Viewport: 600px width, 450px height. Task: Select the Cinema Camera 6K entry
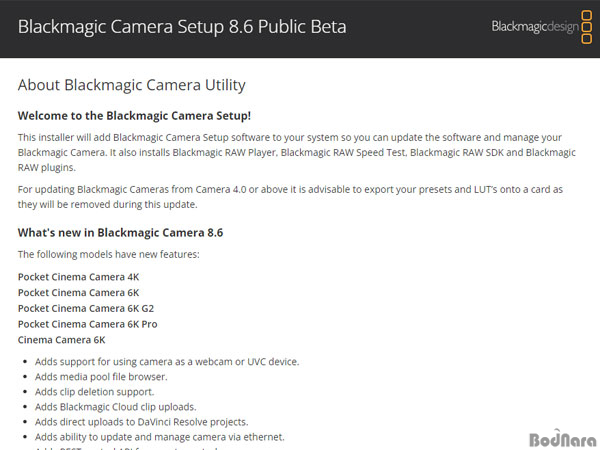click(x=61, y=340)
